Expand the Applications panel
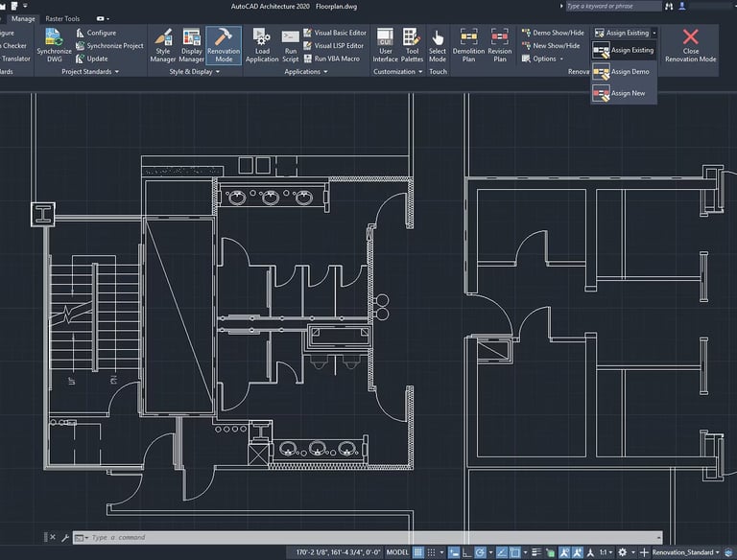Screen dimensions: 737x560 point(306,72)
